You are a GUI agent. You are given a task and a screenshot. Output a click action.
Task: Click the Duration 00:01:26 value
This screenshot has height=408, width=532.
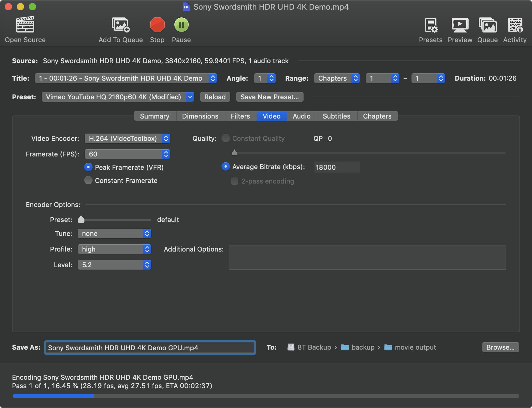[503, 78]
